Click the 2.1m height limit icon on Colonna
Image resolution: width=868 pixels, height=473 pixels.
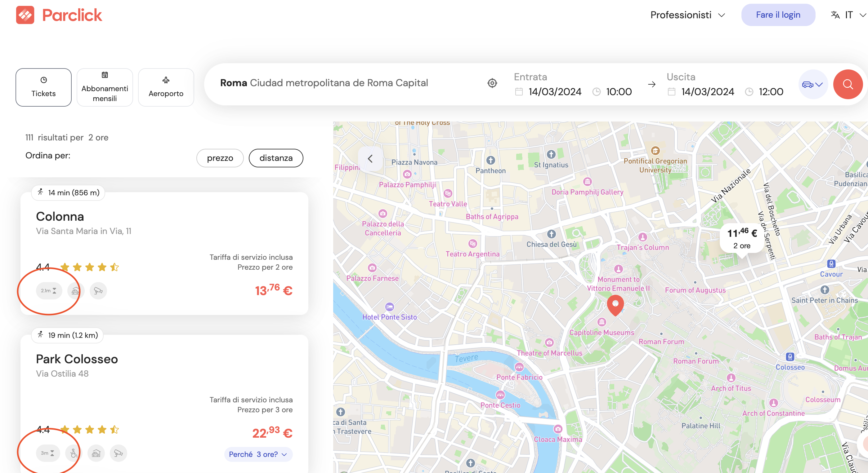pos(49,290)
